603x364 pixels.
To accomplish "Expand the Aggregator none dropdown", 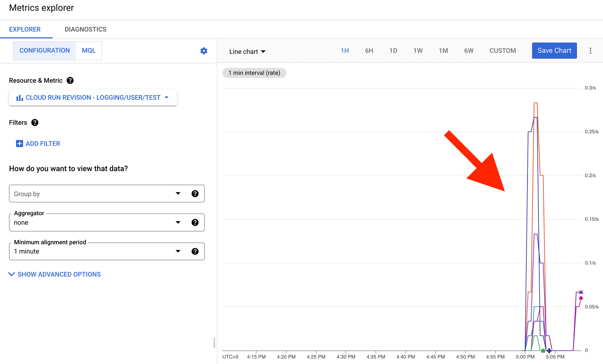I will point(94,223).
